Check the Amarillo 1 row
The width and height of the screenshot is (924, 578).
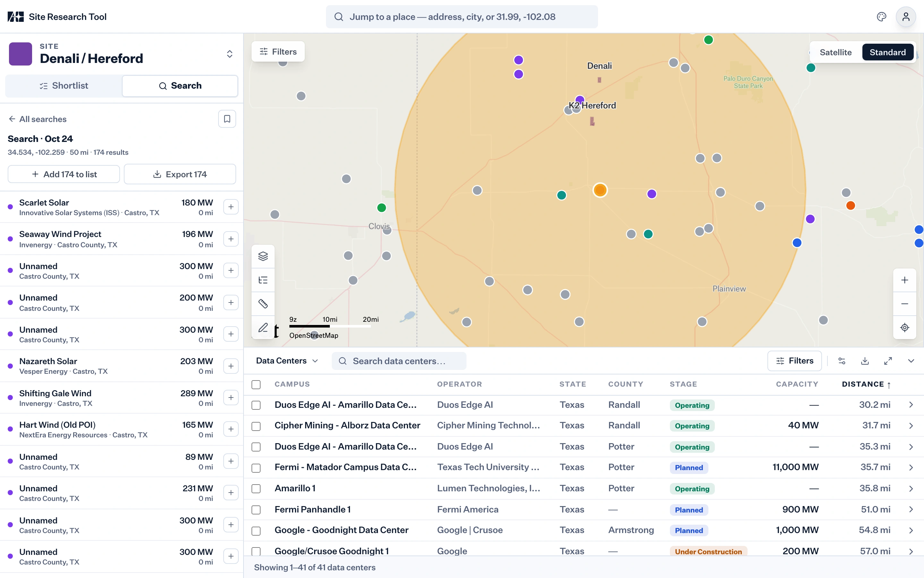click(256, 488)
